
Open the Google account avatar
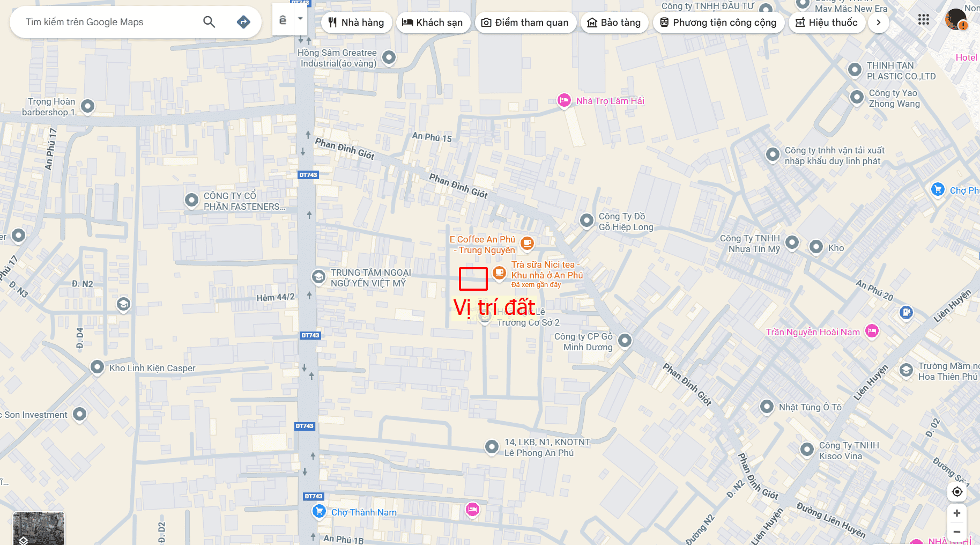point(956,19)
